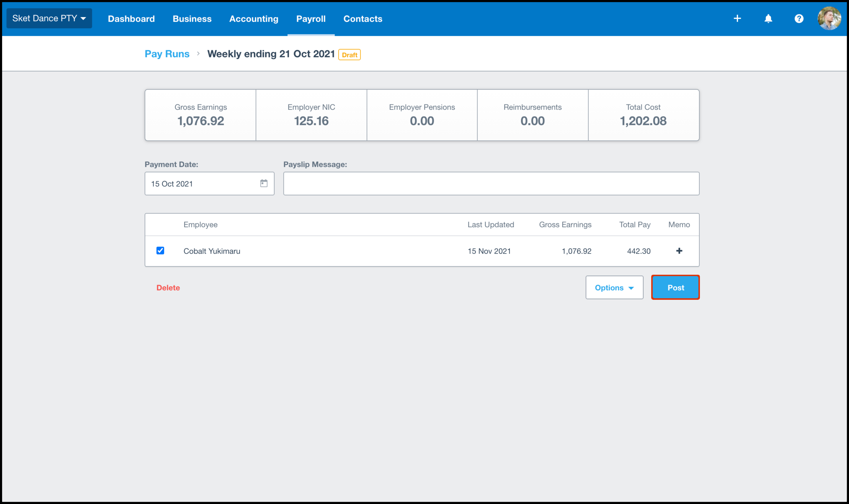Expand the Sket Dance PTY organisation dropdown

pyautogui.click(x=49, y=18)
